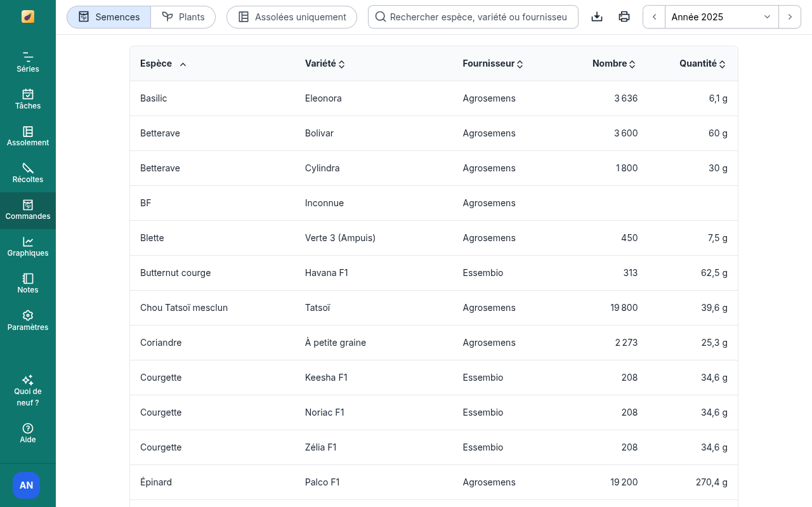Go to the previous year
This screenshot has width=812, height=507.
click(x=654, y=17)
